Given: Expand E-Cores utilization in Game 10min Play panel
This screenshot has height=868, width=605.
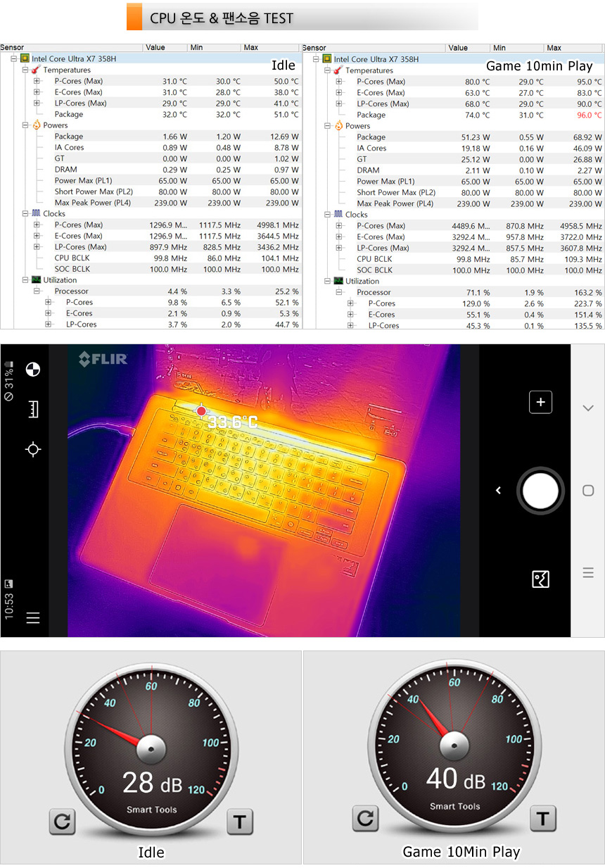Looking at the screenshot, I should click(351, 315).
